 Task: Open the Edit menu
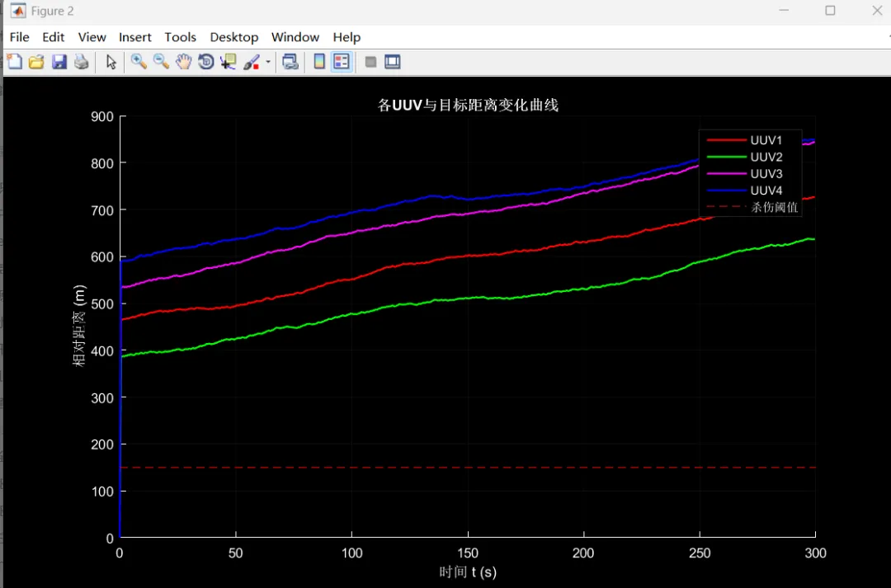(54, 37)
